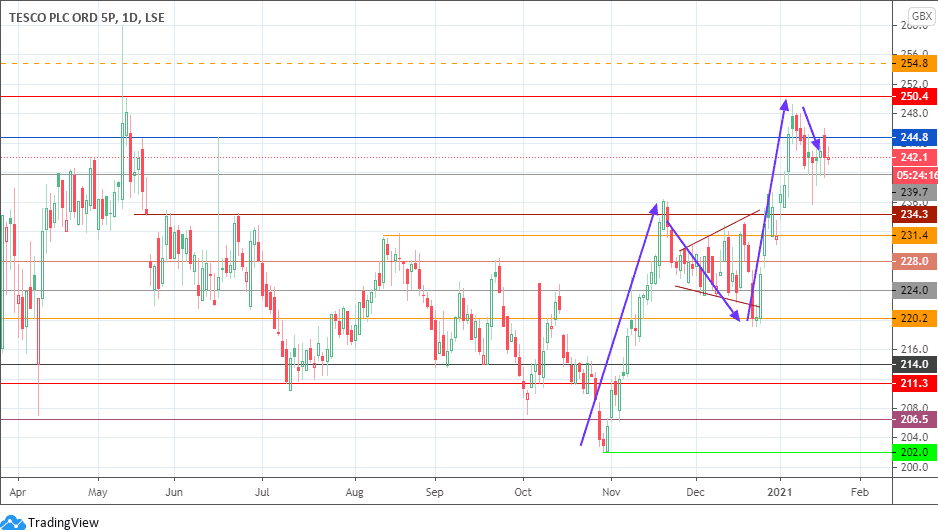
Task: Click the 228.0 salmon price label
Action: click(x=914, y=261)
